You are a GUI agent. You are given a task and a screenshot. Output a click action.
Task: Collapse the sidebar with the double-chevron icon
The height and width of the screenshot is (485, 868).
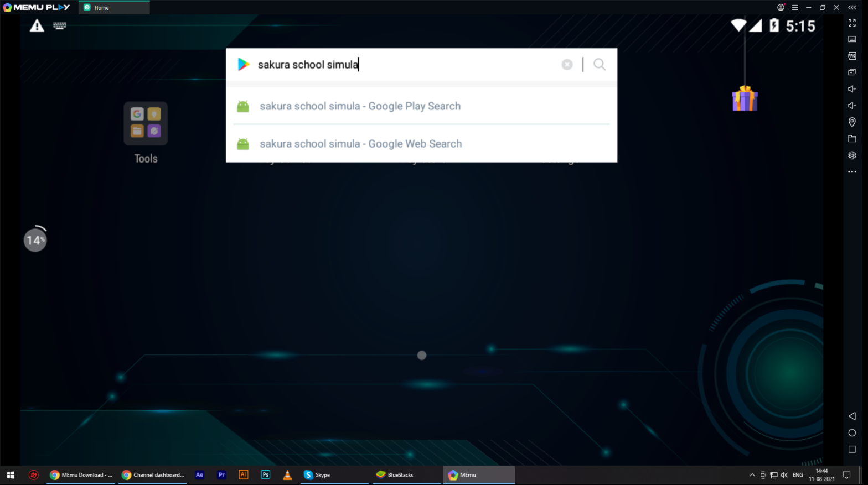click(x=852, y=7)
